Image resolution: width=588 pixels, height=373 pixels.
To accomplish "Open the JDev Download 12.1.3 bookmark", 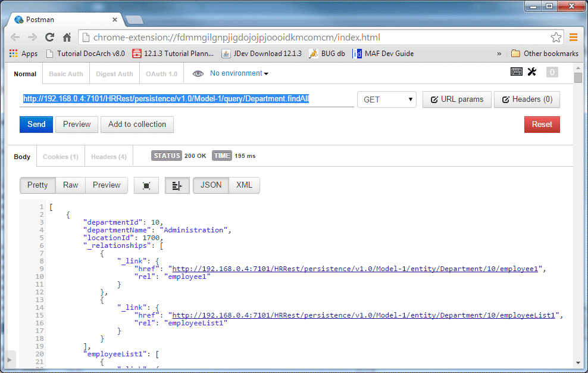I will 261,54.
